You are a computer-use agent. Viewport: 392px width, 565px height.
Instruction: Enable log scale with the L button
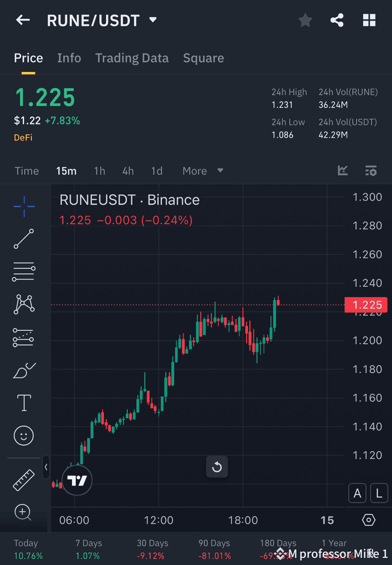click(x=379, y=493)
